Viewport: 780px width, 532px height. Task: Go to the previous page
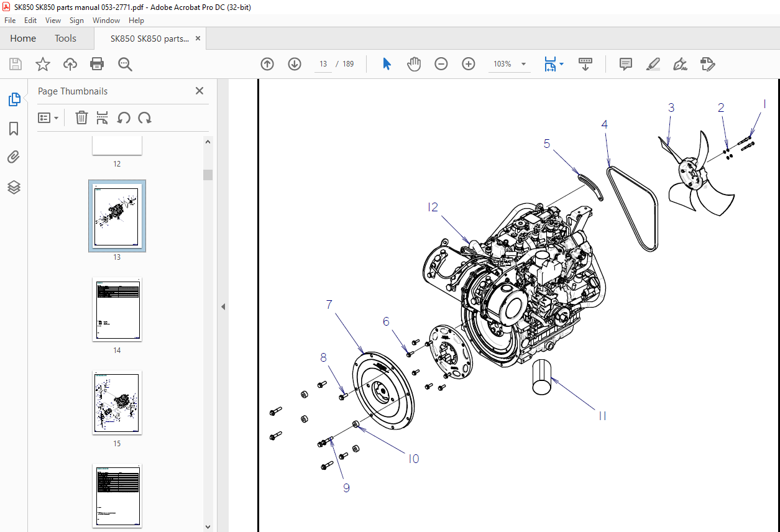267,64
